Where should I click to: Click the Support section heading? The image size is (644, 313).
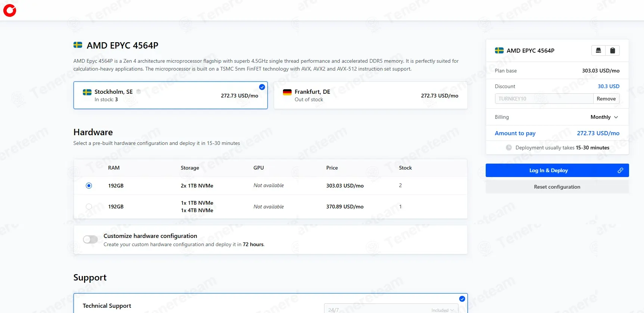pyautogui.click(x=90, y=278)
